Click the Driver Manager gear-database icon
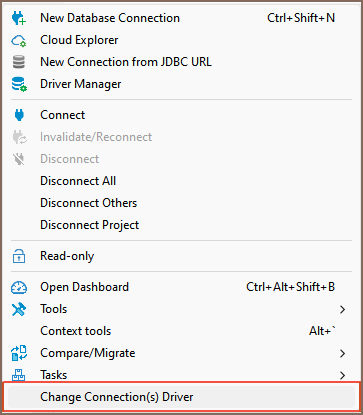The height and width of the screenshot is (415, 363). click(x=19, y=84)
